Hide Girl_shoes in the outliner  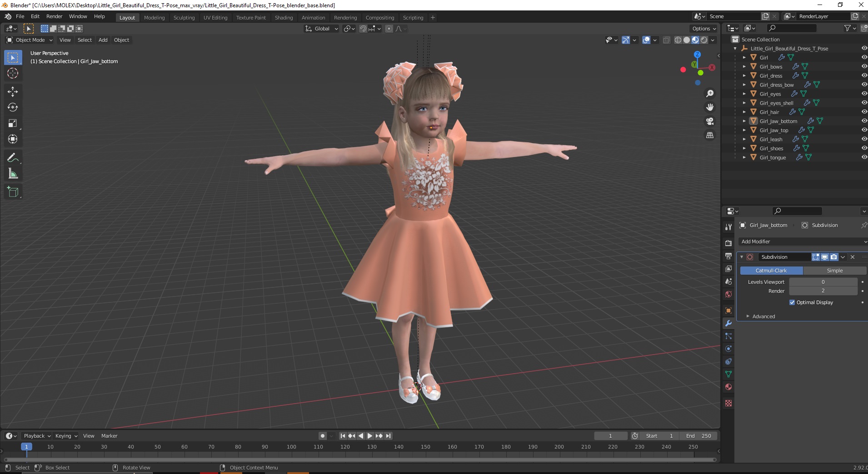click(x=864, y=148)
